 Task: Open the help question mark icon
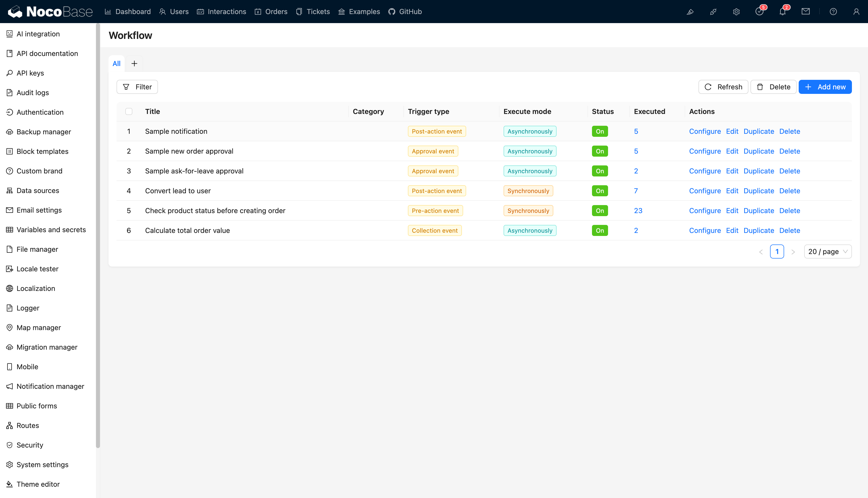(x=833, y=12)
